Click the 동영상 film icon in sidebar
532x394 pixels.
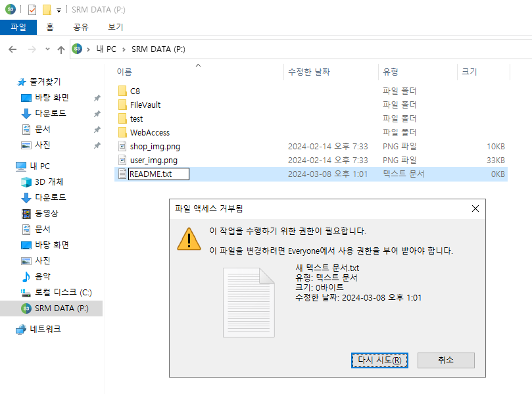26,214
